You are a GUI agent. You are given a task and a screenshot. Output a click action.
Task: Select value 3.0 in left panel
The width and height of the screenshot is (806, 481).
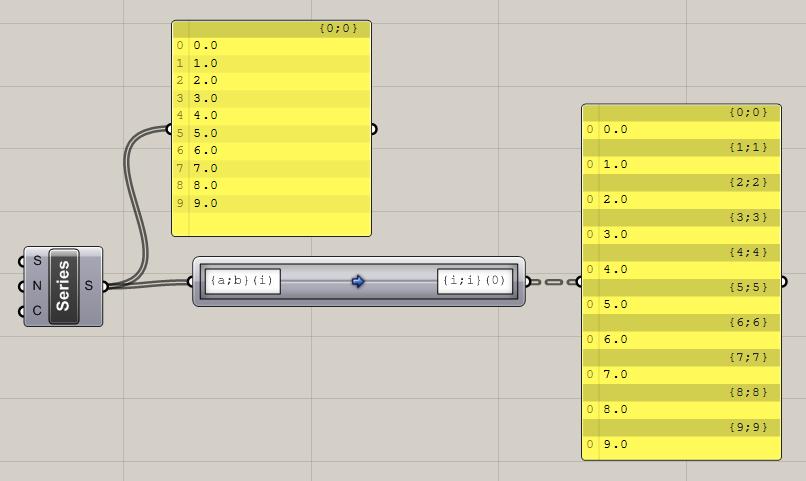[206, 98]
